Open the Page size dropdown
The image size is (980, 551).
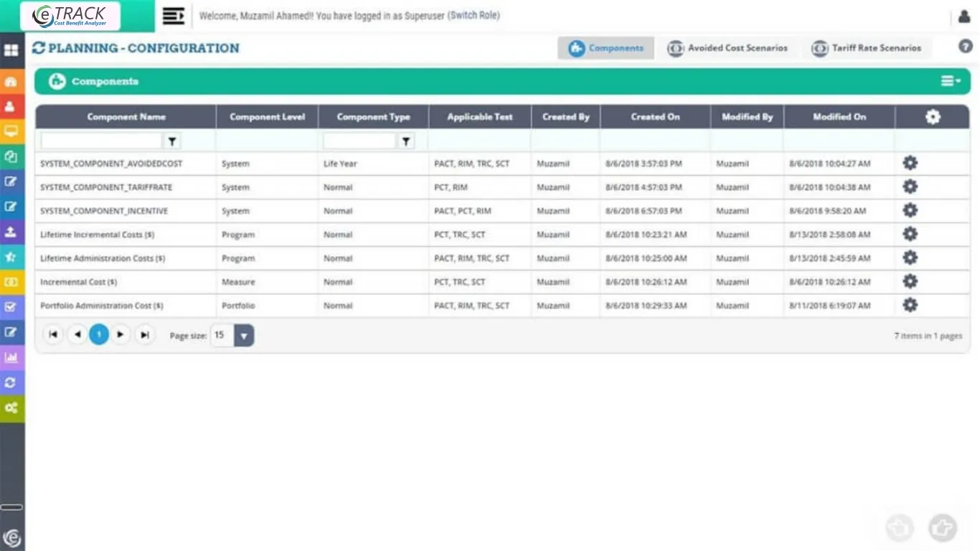(x=243, y=335)
